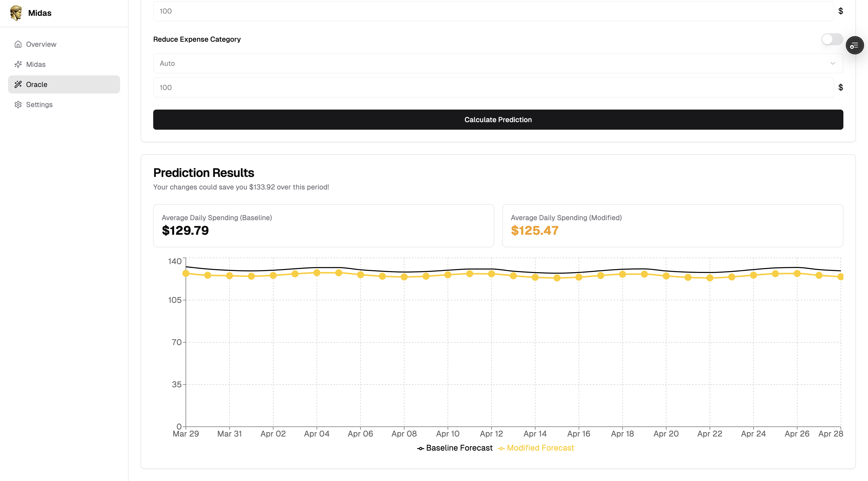Click the chevron arrow in Auto dropdown
This screenshot has width=868, height=481.
tap(833, 63)
